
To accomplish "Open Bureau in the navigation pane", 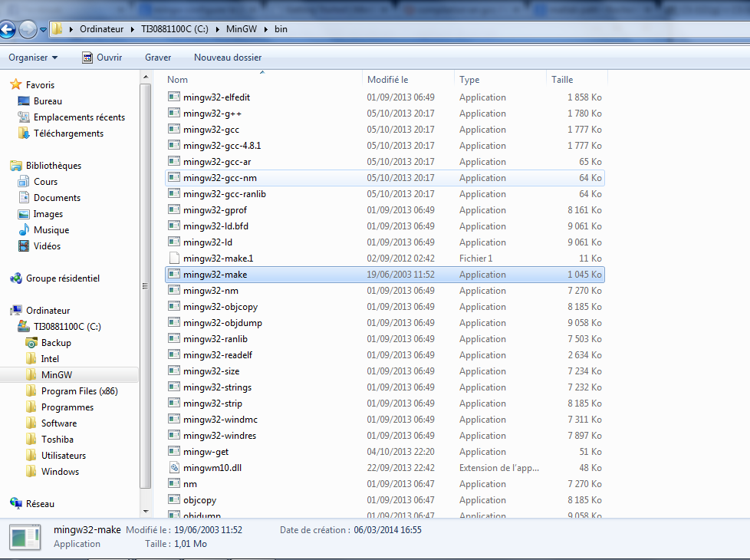I will 48,101.
